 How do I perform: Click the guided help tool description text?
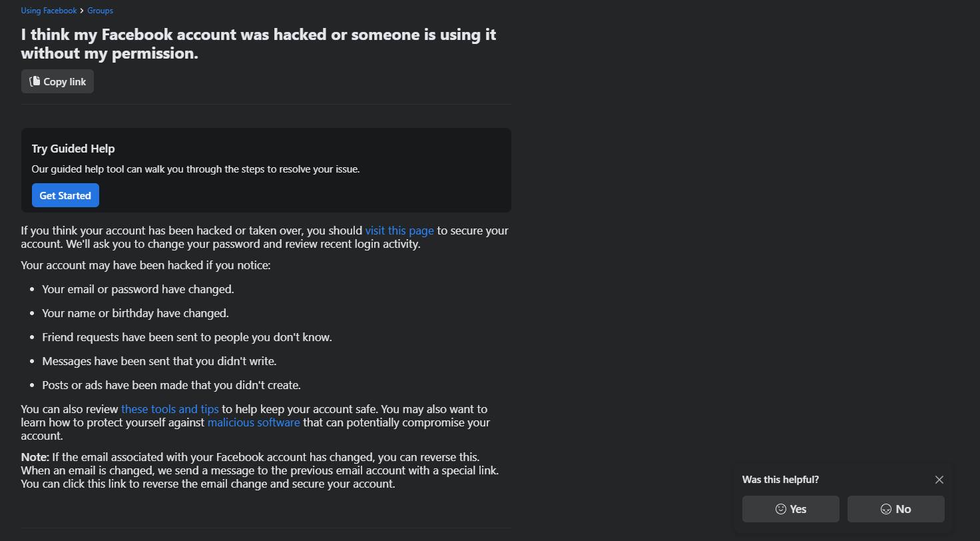coord(195,169)
